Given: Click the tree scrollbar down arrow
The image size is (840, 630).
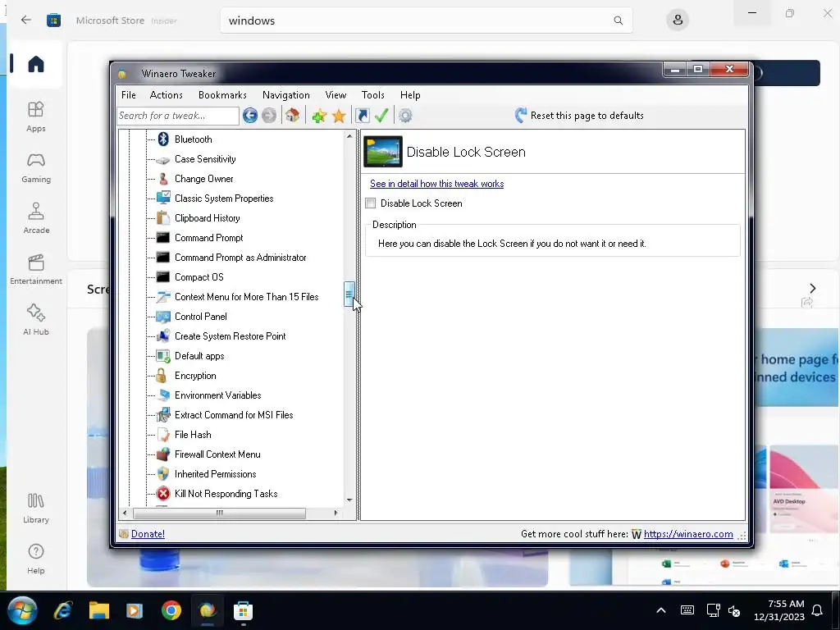Looking at the screenshot, I should [349, 500].
